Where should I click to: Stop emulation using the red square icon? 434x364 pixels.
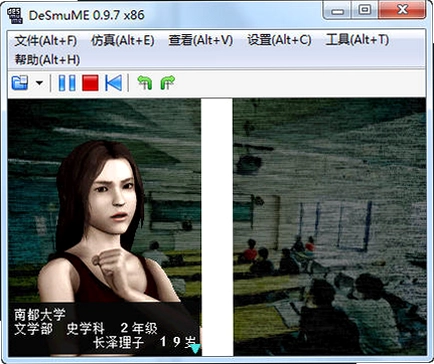point(90,83)
